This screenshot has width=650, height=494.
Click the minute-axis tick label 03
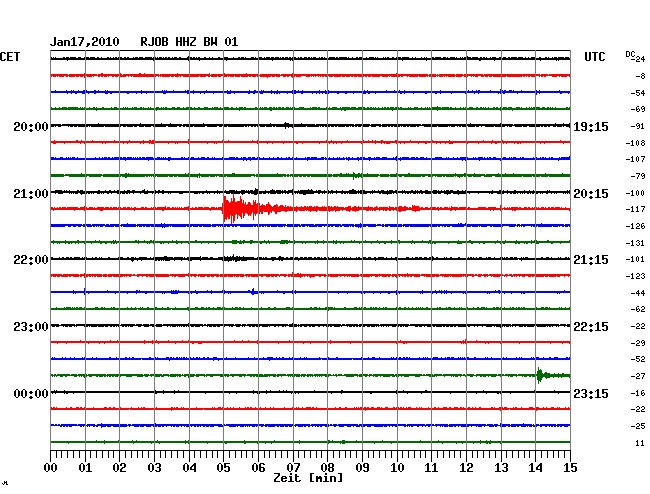154,468
